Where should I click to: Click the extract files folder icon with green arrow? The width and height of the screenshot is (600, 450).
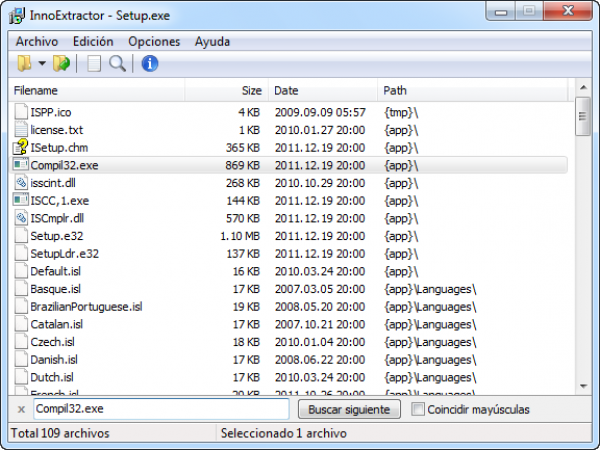[x=61, y=63]
